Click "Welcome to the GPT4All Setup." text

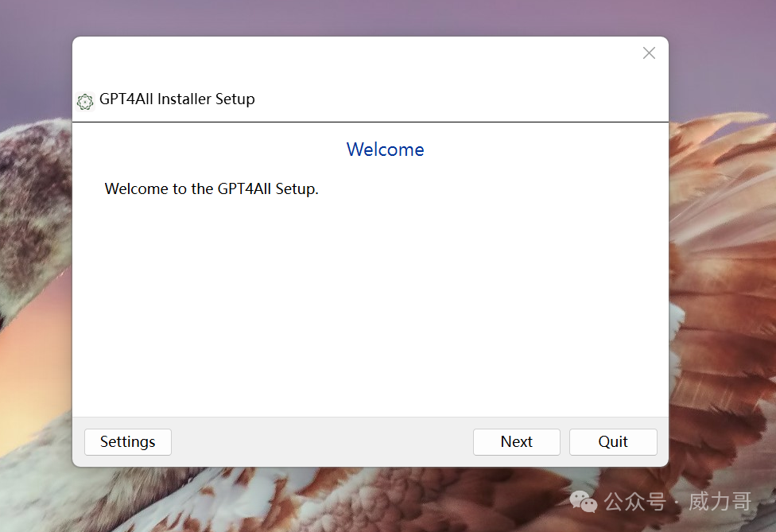(211, 188)
